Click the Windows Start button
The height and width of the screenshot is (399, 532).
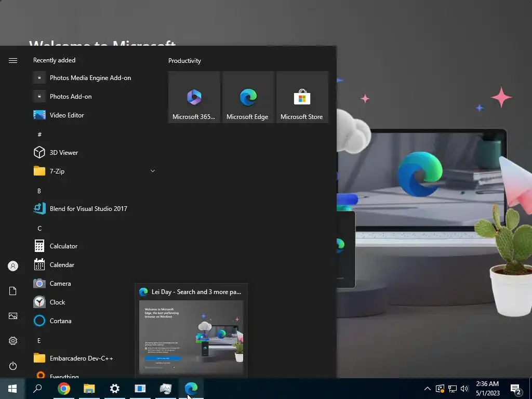[x=12, y=389]
